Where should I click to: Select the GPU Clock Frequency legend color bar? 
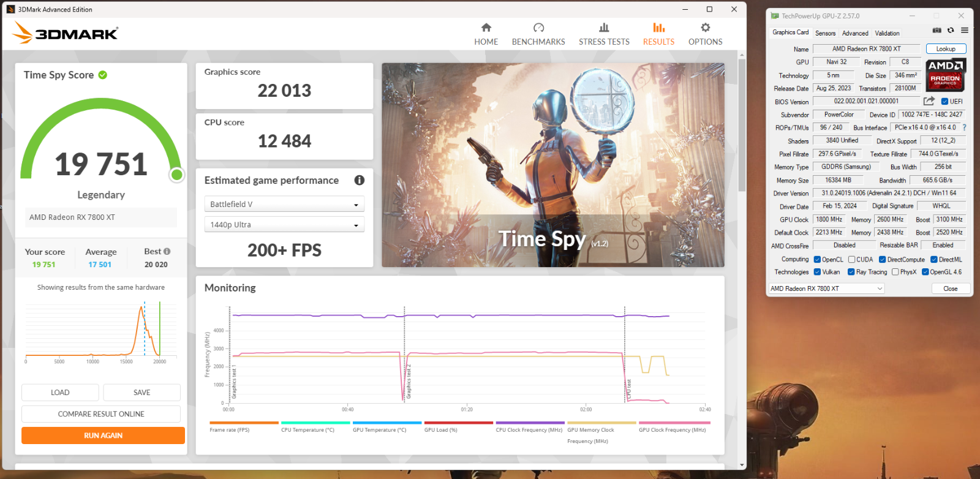[674, 423]
